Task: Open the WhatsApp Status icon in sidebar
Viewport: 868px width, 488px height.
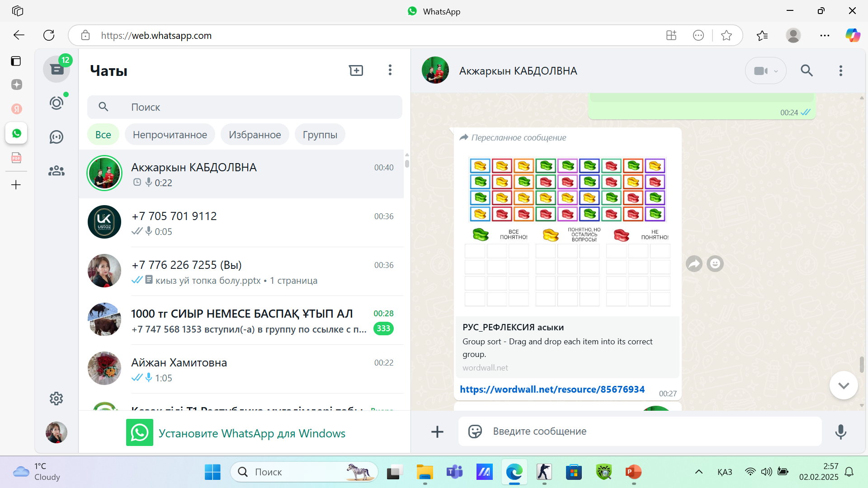Action: point(57,103)
